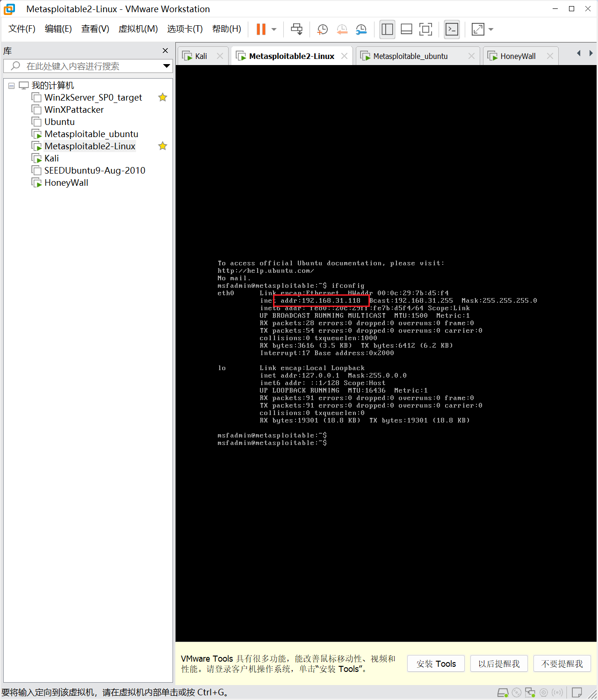
Task: Take a snapshot of this VM
Action: tap(323, 29)
